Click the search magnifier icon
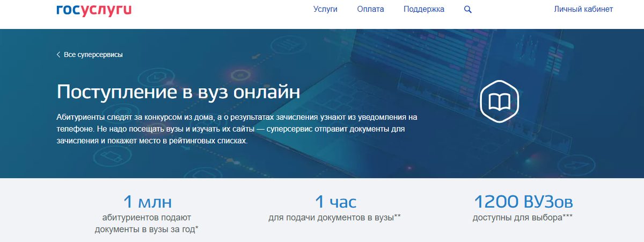This screenshot has height=242, width=644. [x=467, y=9]
